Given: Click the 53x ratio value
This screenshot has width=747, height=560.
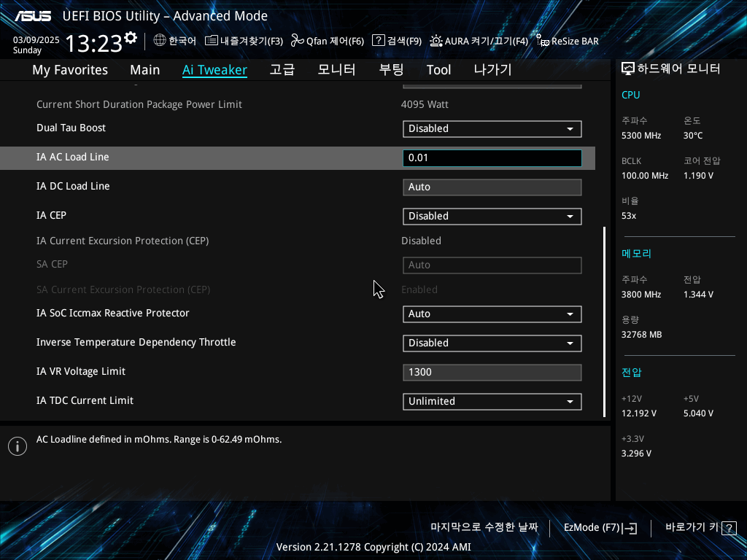Looking at the screenshot, I should [628, 216].
